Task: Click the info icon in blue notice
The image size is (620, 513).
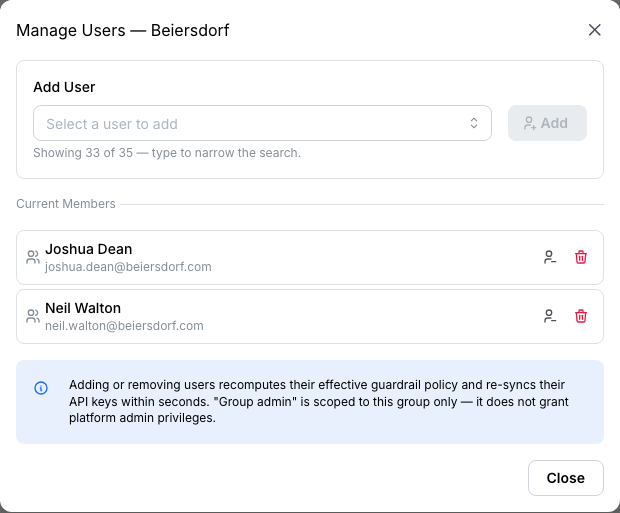Action: [41, 388]
